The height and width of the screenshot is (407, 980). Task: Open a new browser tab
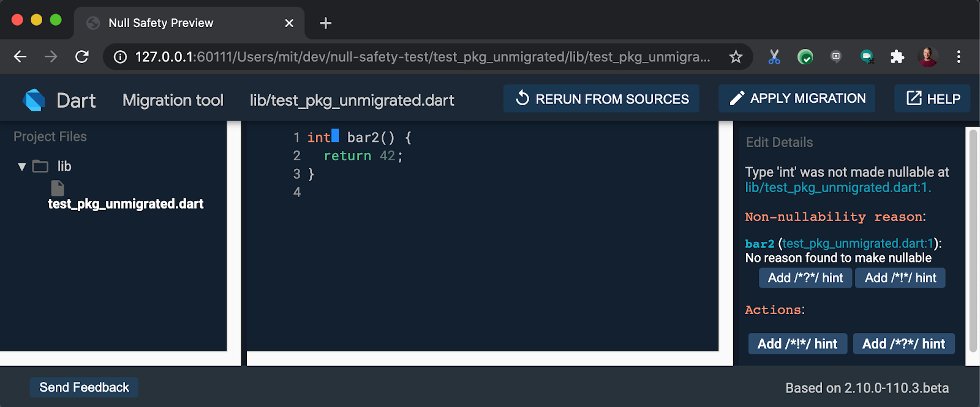coord(326,23)
